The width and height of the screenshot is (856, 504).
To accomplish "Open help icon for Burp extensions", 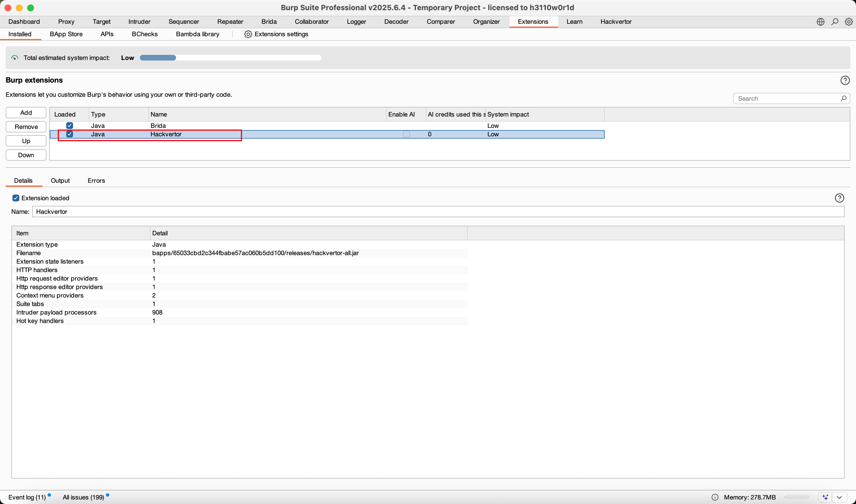I will [x=845, y=80].
